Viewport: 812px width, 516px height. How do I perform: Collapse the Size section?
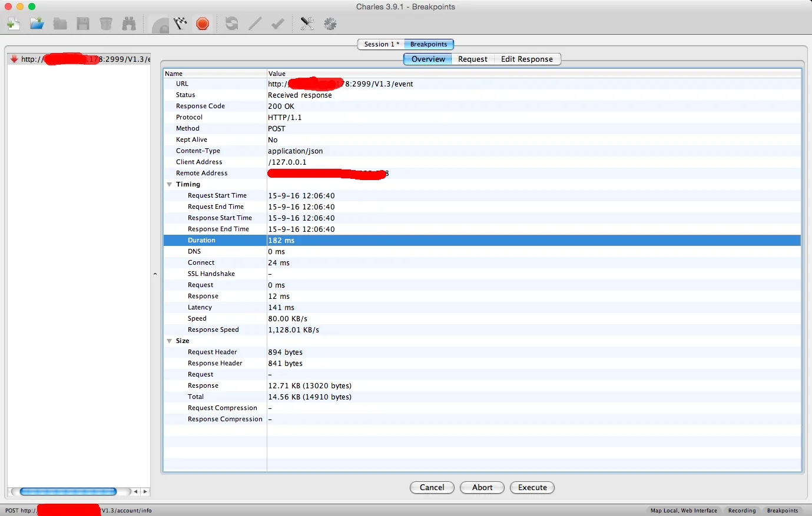point(170,341)
